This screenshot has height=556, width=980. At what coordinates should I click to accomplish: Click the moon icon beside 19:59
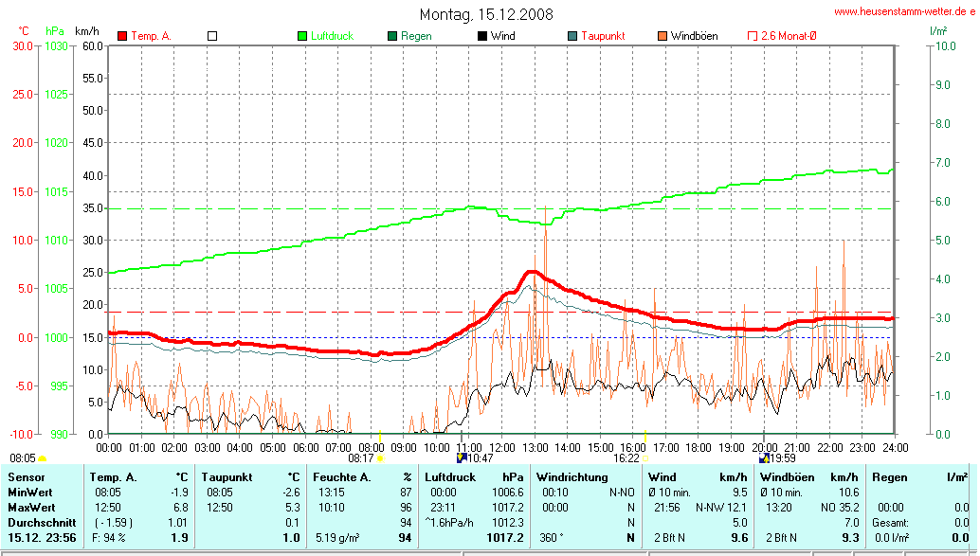point(764,458)
